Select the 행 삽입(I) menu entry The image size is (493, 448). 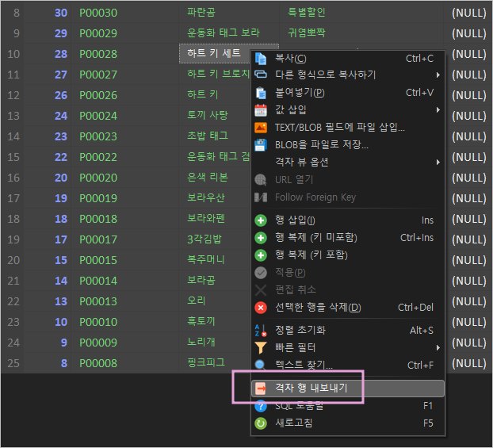click(348, 220)
